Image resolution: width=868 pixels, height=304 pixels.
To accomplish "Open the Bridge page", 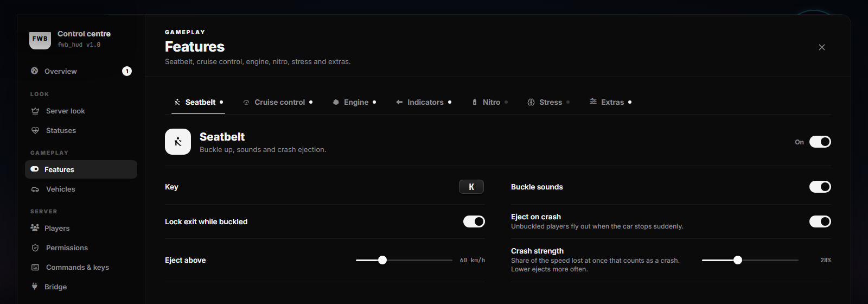I will (x=81, y=287).
